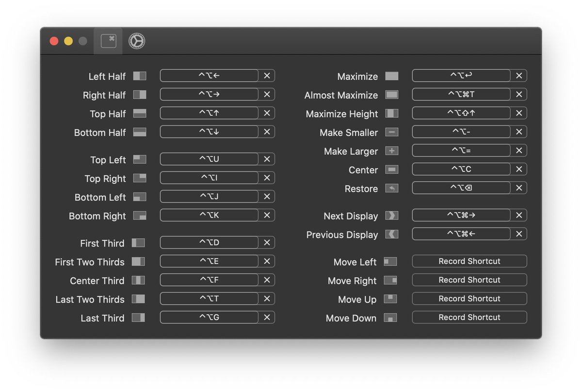Edit the Top Right shortcut field

point(210,178)
